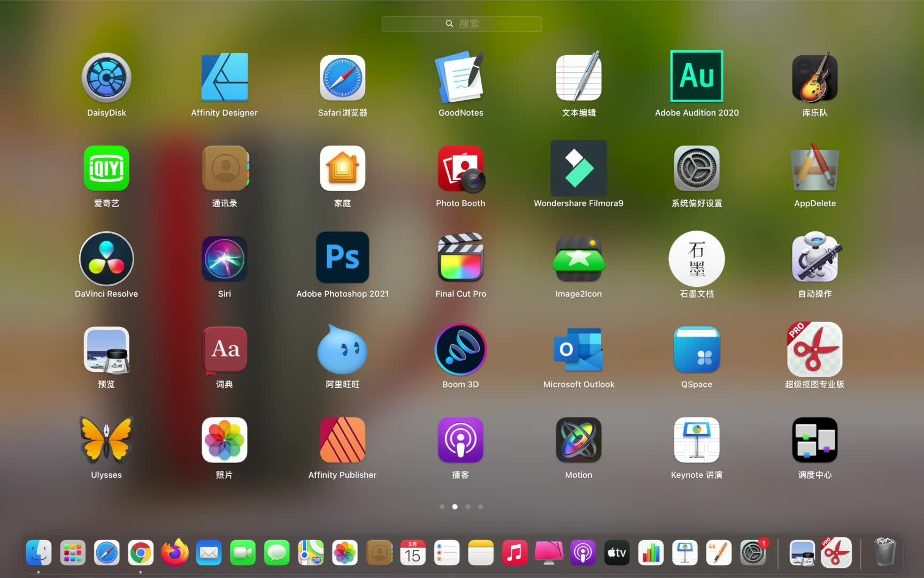Launch Final Cut Pro
This screenshot has height=578, width=924.
tap(461, 257)
